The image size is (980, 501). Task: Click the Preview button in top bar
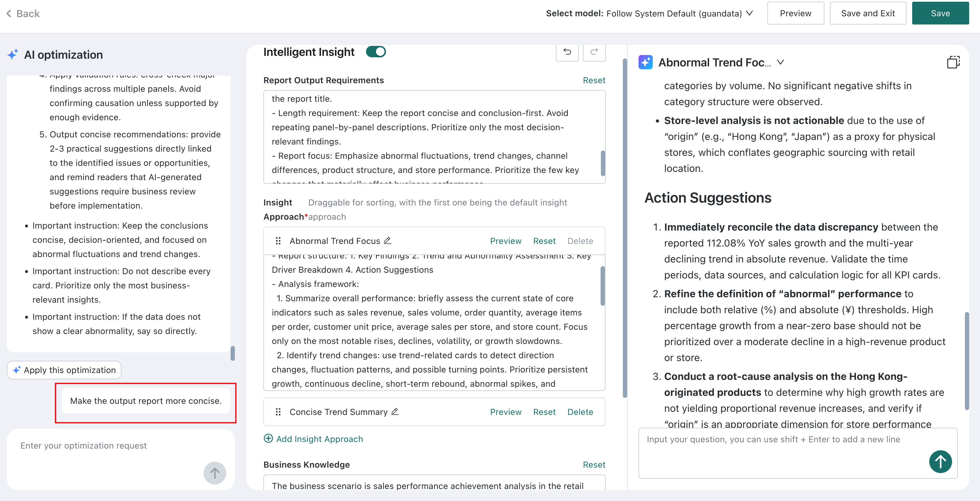pos(795,13)
